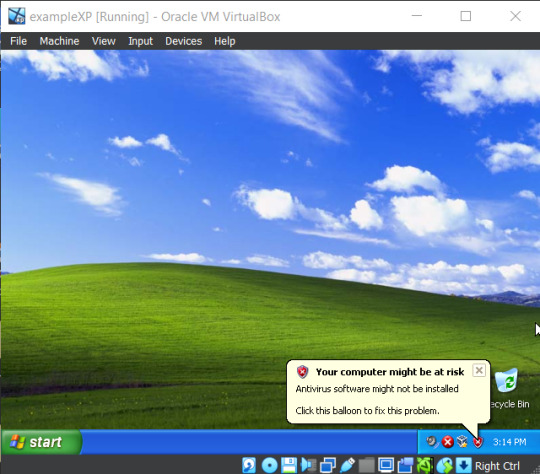Open the View menu
This screenshot has width=540, height=474.
coord(103,41)
